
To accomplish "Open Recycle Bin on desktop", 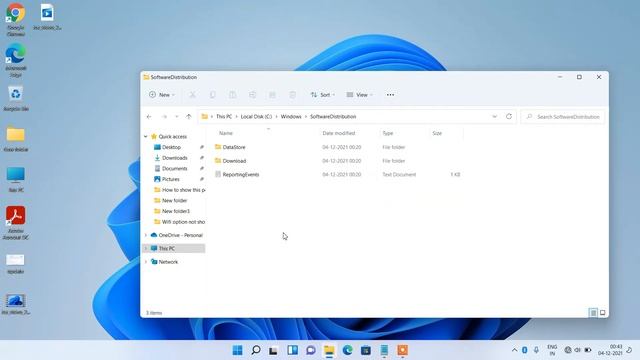I will pos(16,98).
